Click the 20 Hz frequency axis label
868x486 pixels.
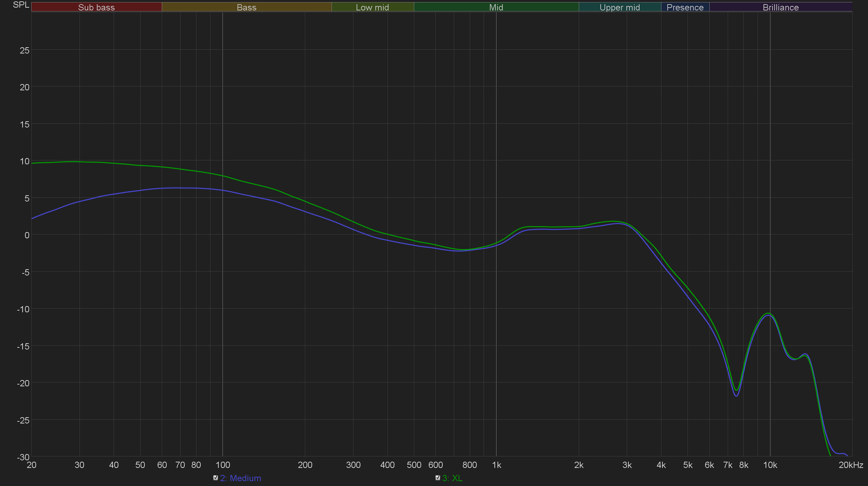[x=32, y=465]
